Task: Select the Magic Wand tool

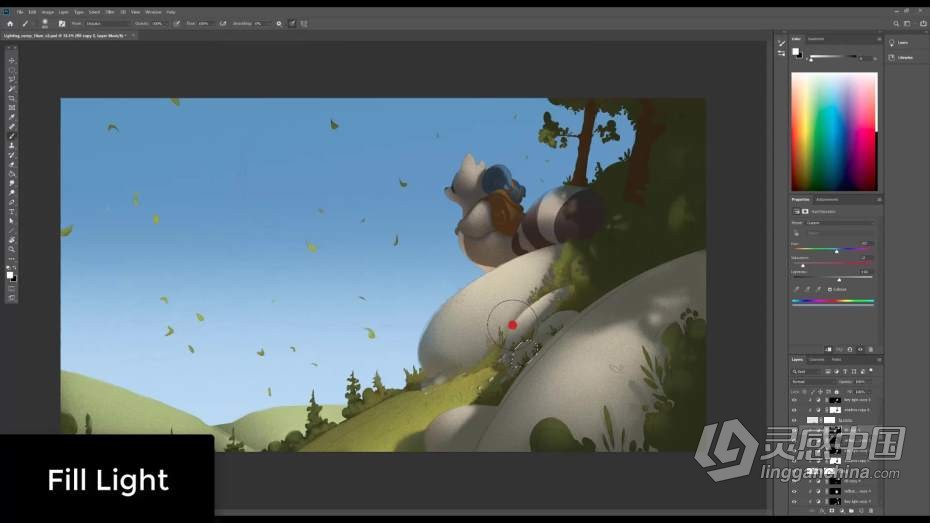Action: coord(12,89)
